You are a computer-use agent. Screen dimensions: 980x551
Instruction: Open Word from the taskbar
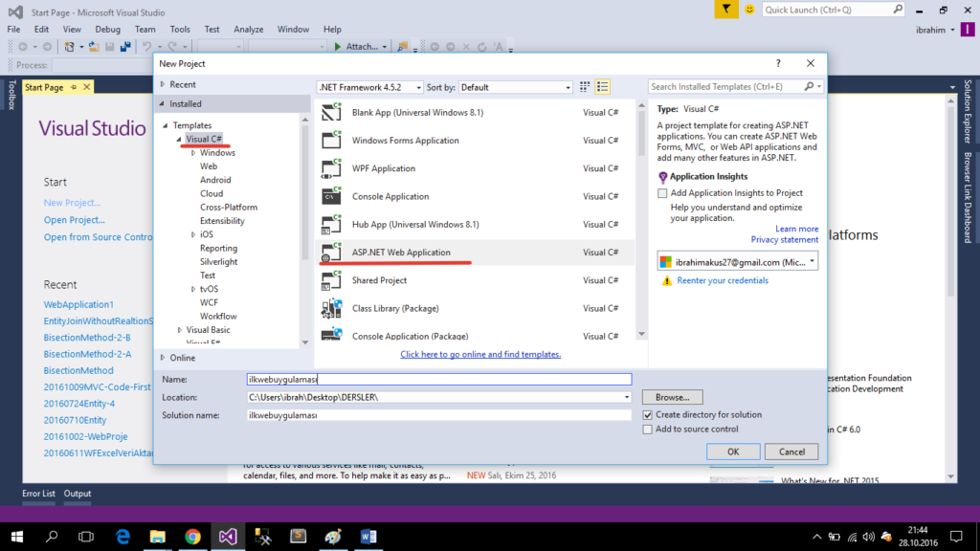tap(368, 537)
